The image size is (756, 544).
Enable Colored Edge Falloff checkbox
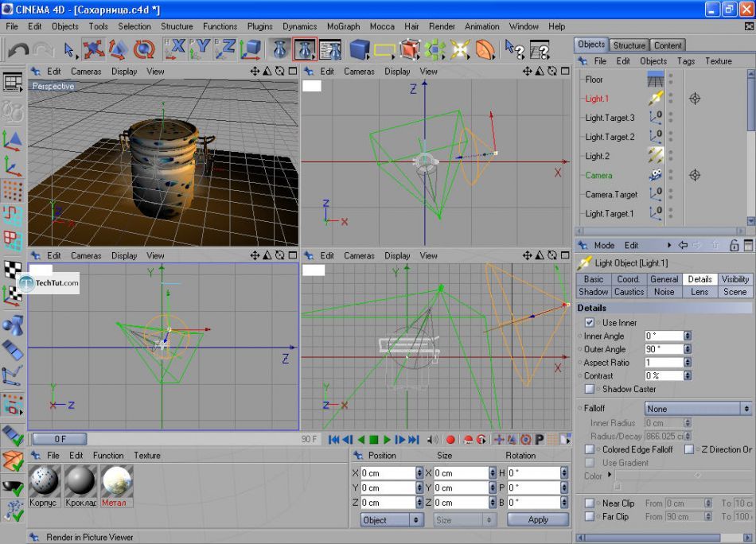point(589,449)
